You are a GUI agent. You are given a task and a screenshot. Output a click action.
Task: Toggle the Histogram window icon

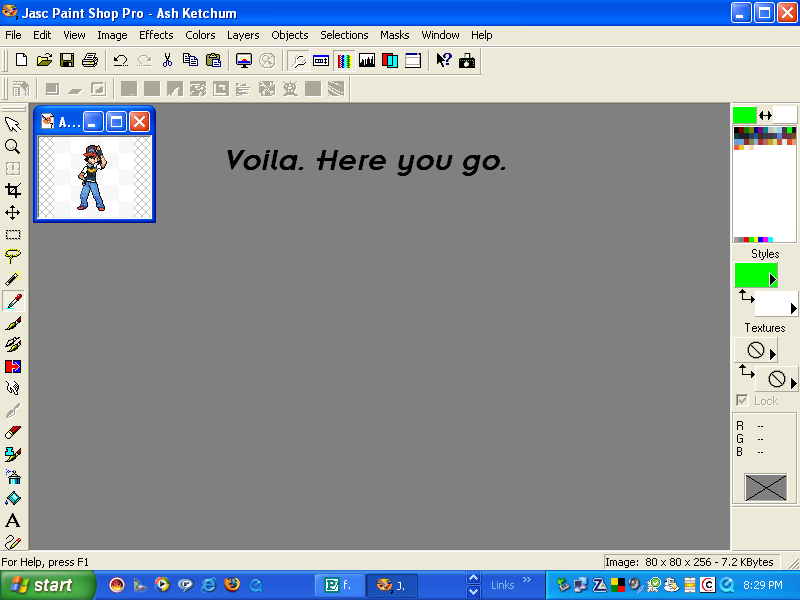[x=367, y=60]
